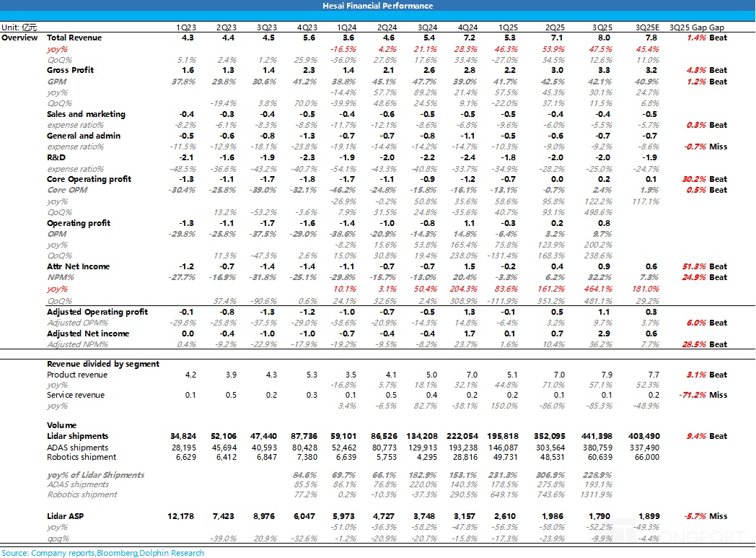The width and height of the screenshot is (756, 558).
Task: Select the Gross Profit row label
Action: tap(71, 70)
